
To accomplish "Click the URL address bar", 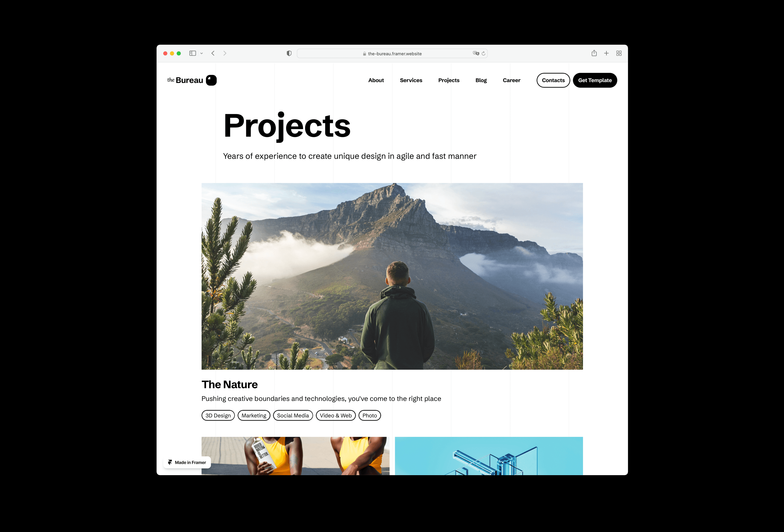I will click(392, 53).
